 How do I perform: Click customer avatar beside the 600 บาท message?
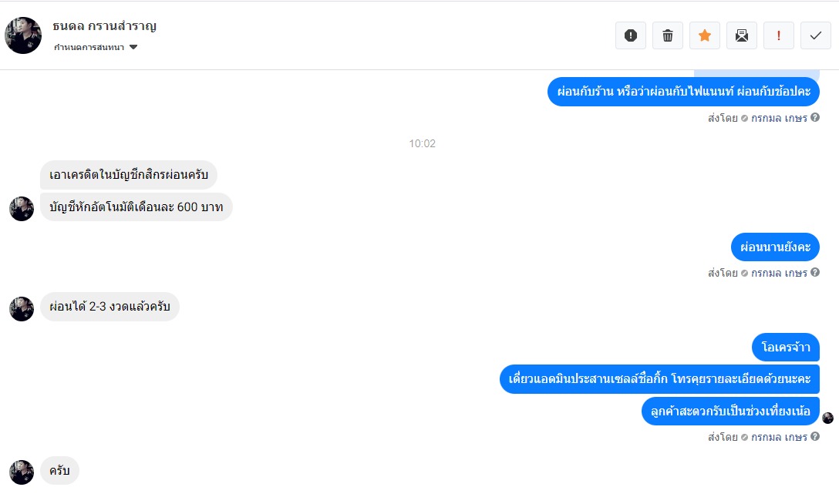[x=22, y=208]
